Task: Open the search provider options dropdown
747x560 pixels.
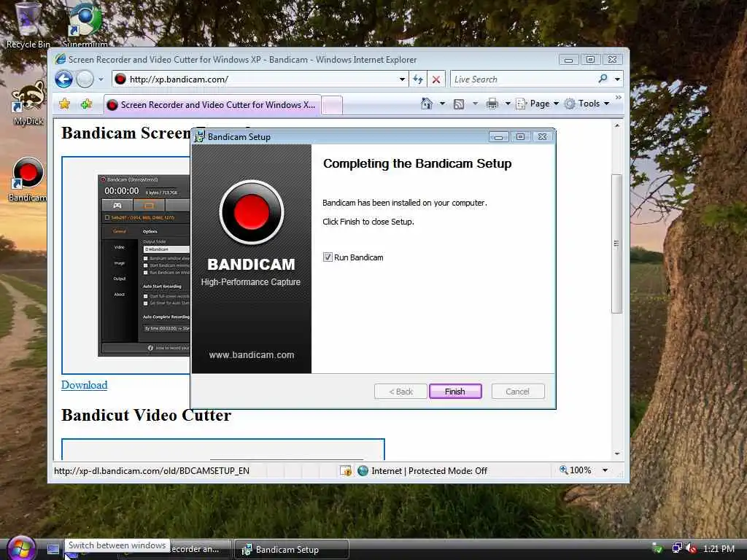Action: (x=617, y=79)
